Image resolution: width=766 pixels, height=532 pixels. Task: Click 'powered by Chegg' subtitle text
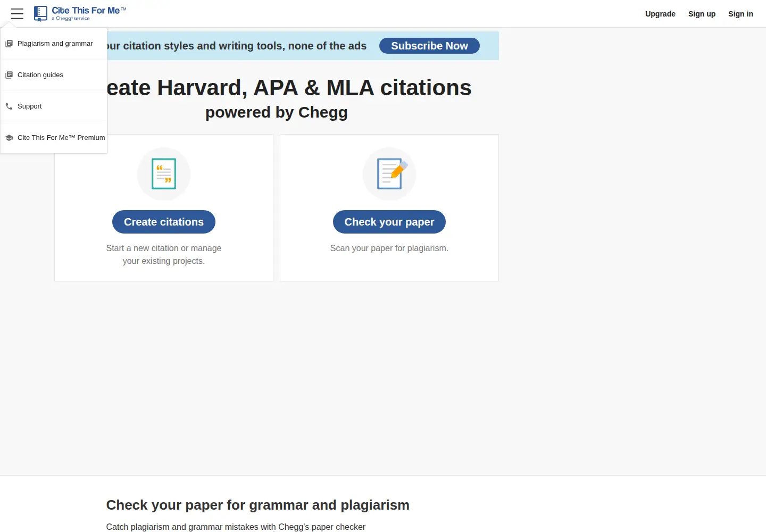(x=277, y=112)
